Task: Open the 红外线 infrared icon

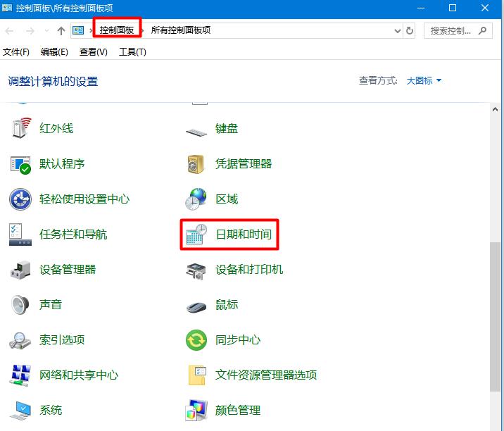Action: [21, 128]
